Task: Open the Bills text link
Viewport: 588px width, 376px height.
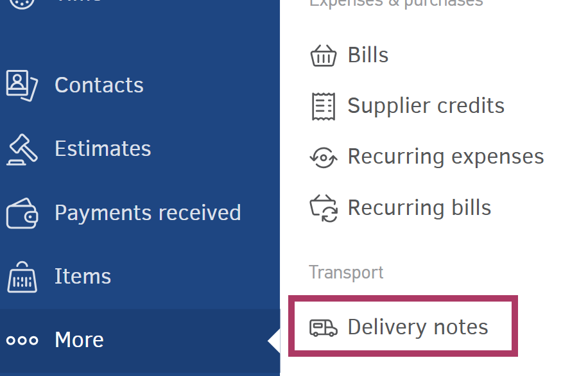Action: (x=368, y=55)
